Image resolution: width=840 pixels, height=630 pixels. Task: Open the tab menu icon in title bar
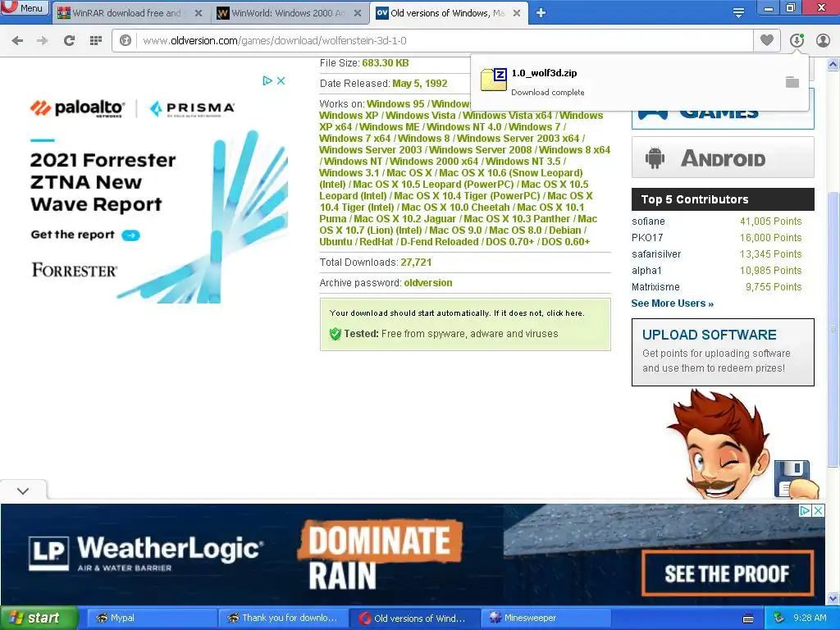click(738, 13)
